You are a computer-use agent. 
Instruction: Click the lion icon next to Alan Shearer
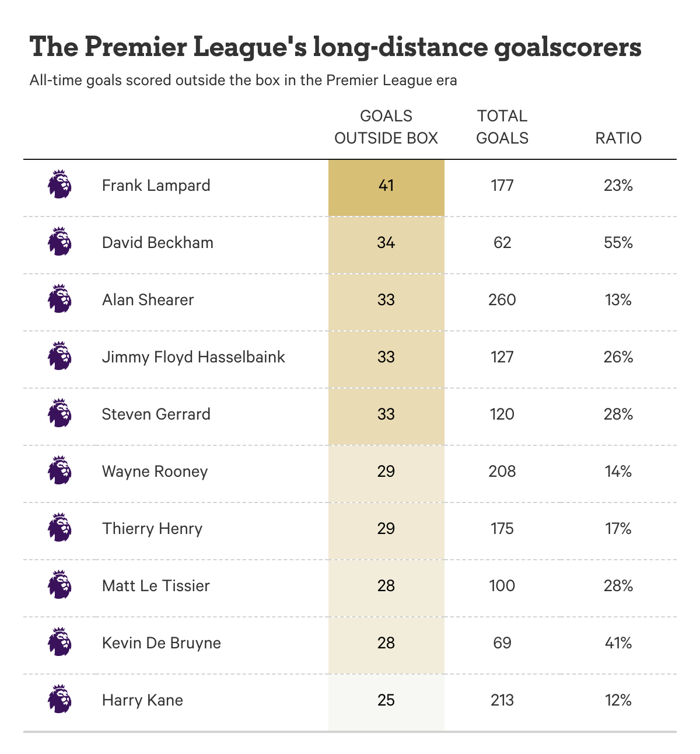(x=60, y=299)
